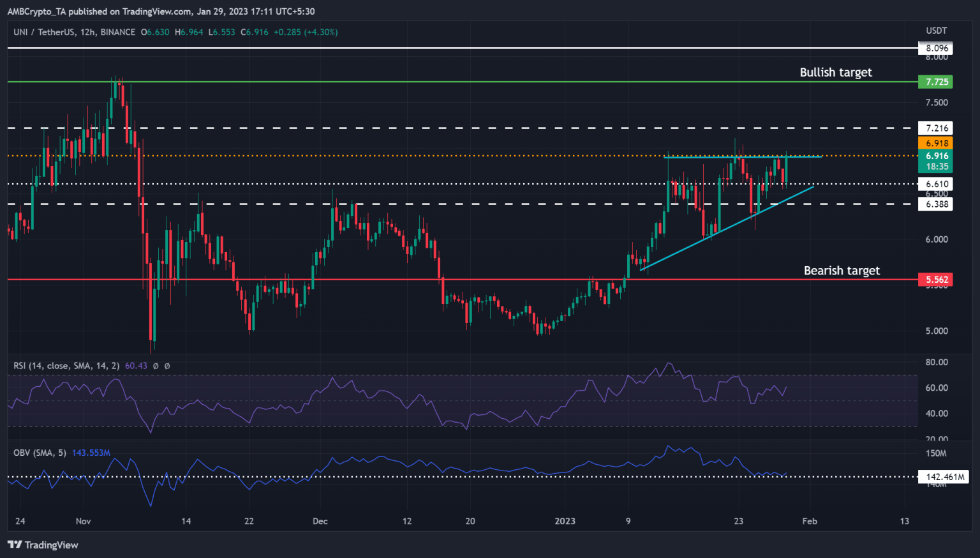Image resolution: width=980 pixels, height=558 pixels.
Task: Click the red 5.562 Bearish target price label
Action: (935, 280)
